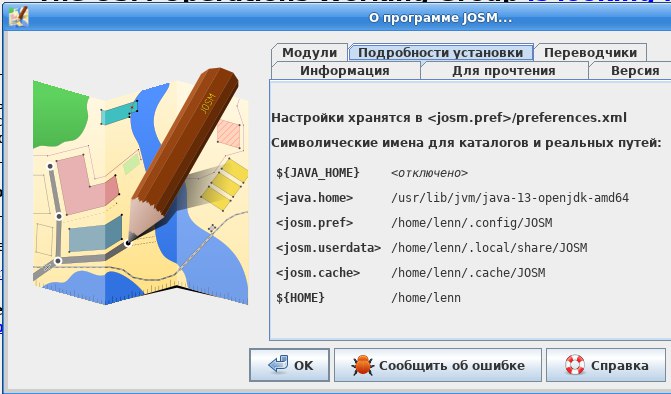Click the <java.home> label

[315, 198]
